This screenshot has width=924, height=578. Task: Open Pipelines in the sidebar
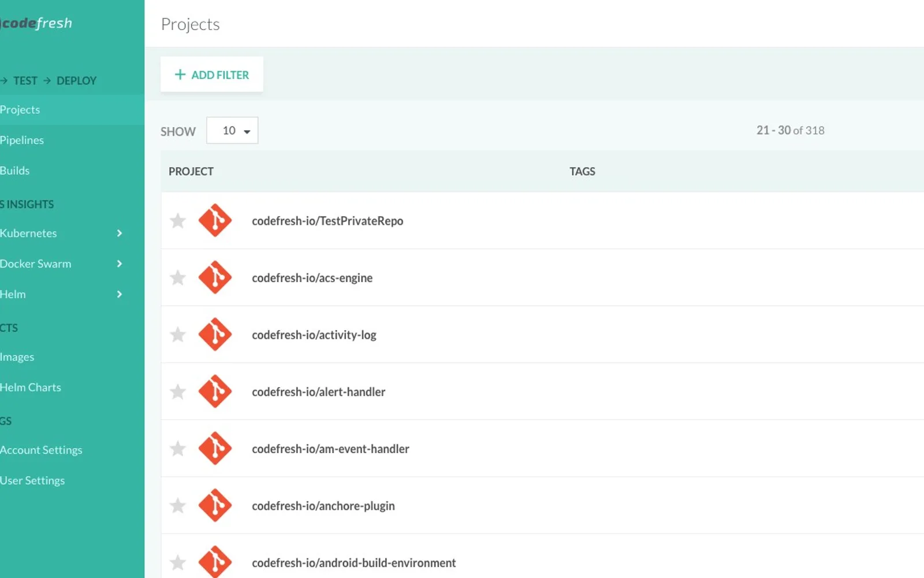point(22,140)
